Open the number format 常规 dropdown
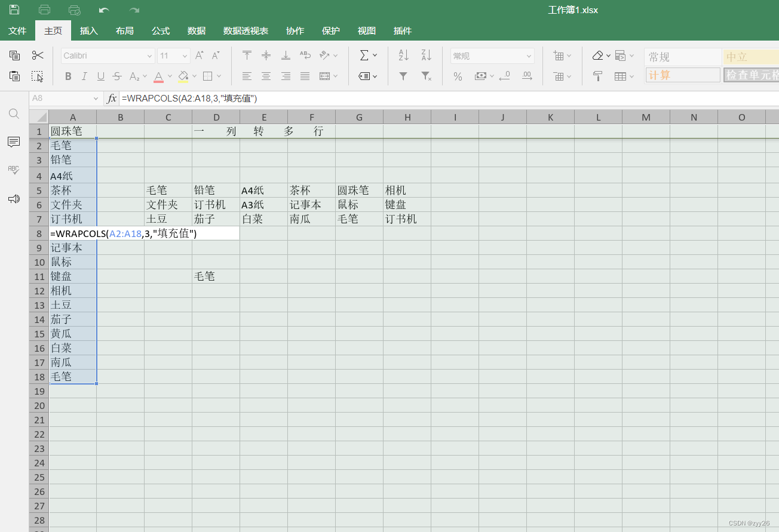 (529, 56)
